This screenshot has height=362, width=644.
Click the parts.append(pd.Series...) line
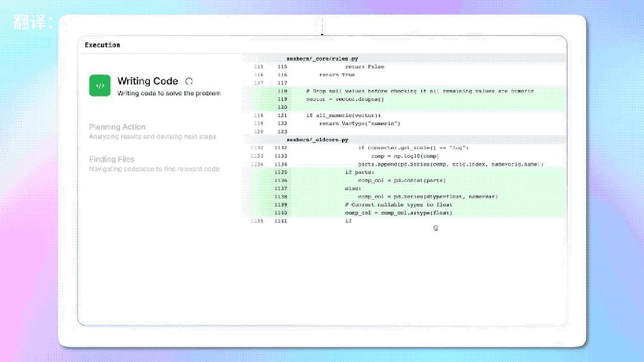(x=451, y=164)
